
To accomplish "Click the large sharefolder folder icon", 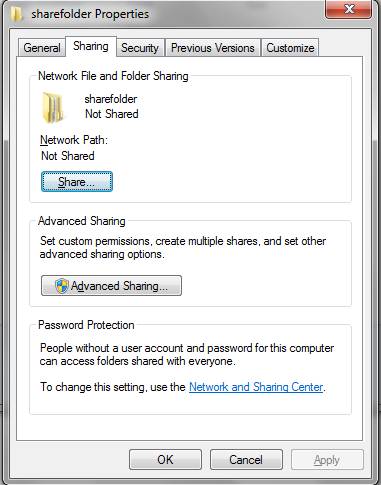I will coord(52,107).
